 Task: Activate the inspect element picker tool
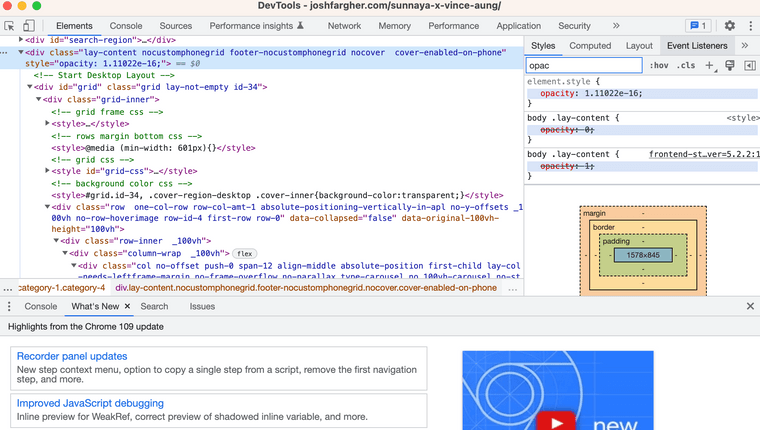(9, 26)
